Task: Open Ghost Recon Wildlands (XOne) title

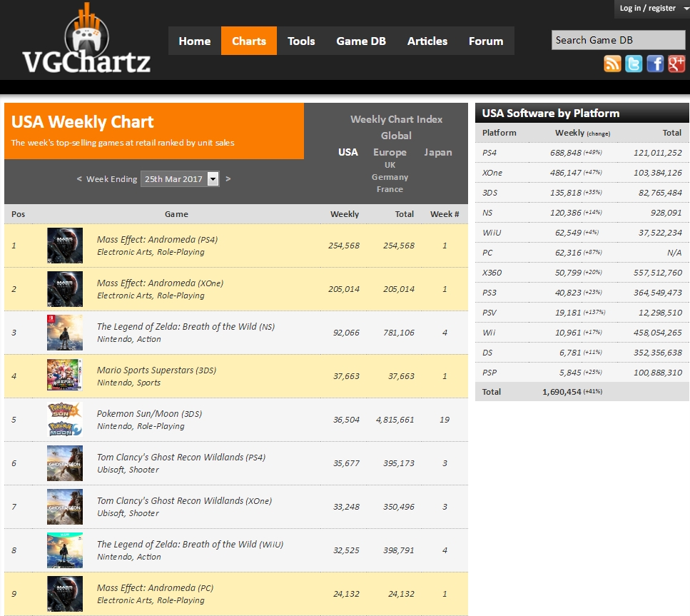Action: (184, 501)
